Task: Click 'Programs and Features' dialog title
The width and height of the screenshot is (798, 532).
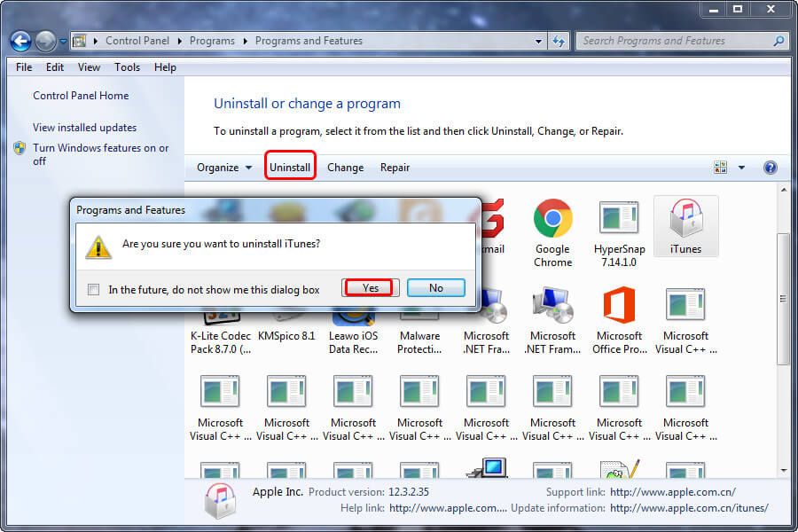Action: pos(131,210)
